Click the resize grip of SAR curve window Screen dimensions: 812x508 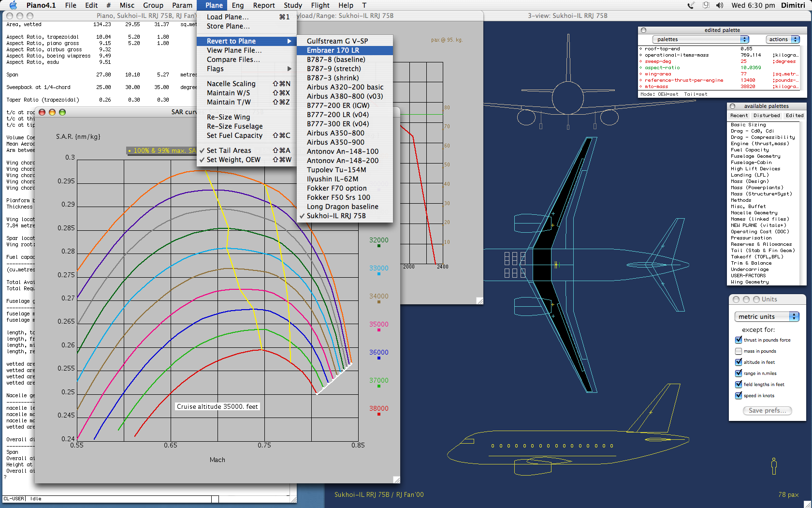pos(396,479)
